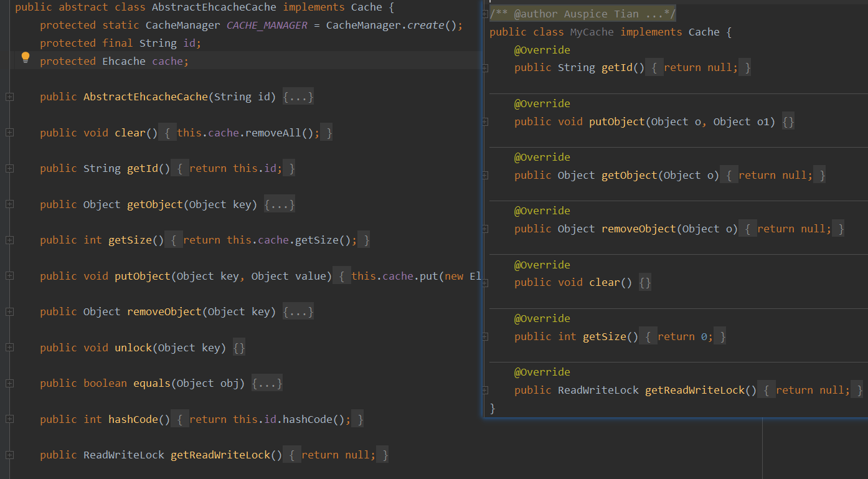The height and width of the screenshot is (479, 868).
Task: Click 'CacheManager.create()' call text
Action: coord(392,26)
